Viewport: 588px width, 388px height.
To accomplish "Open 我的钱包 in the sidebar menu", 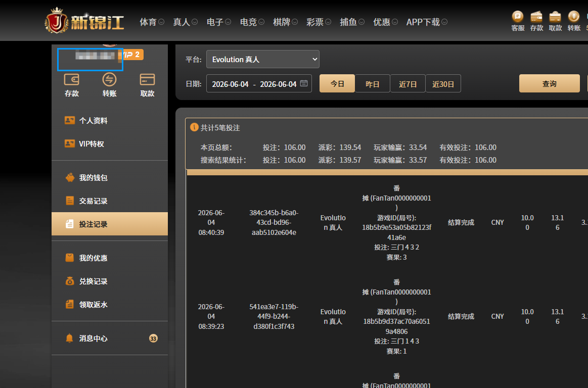I will coord(110,177).
